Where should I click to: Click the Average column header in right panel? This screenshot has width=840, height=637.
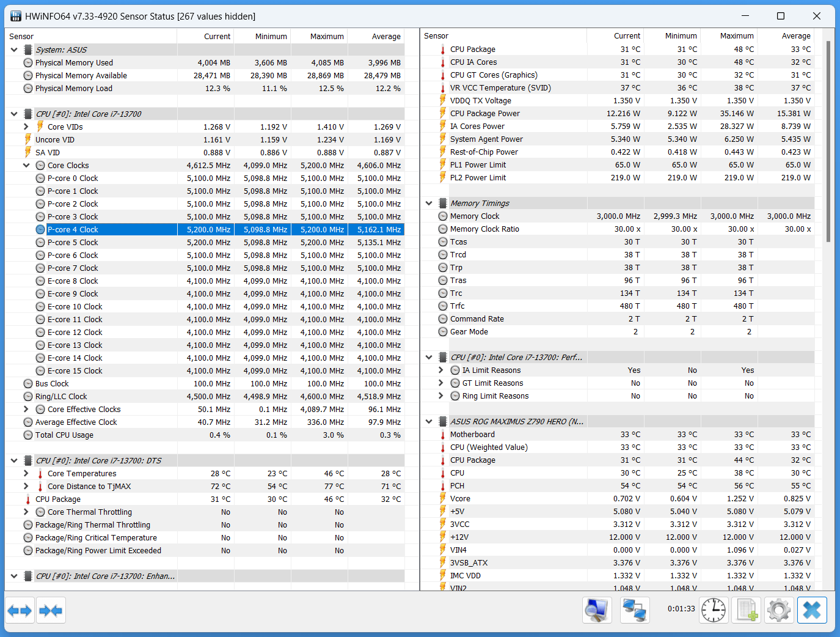tap(786, 35)
